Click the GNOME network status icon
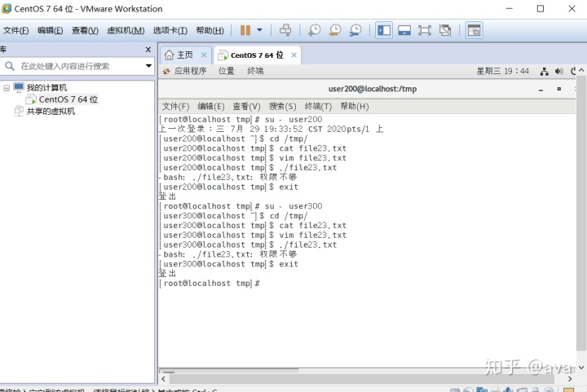 (x=545, y=72)
